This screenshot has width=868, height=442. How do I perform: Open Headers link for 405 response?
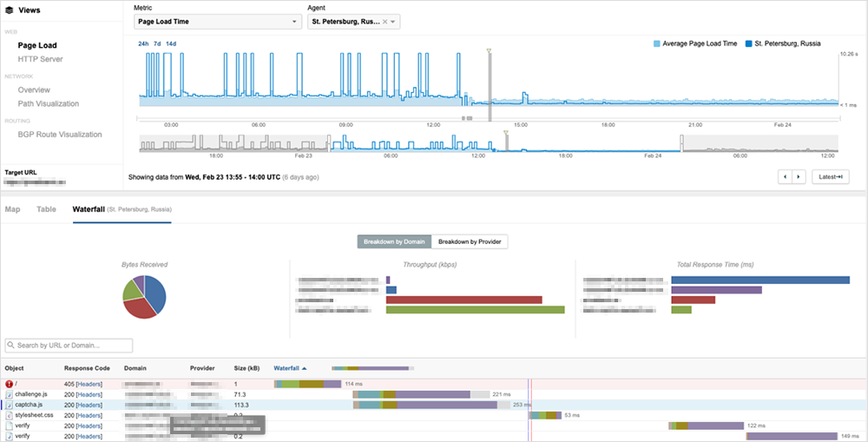point(89,383)
